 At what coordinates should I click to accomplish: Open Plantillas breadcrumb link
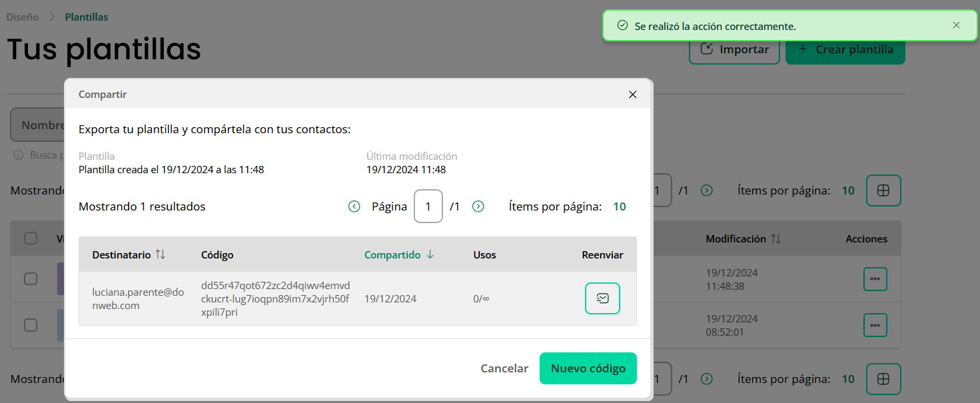tap(86, 17)
